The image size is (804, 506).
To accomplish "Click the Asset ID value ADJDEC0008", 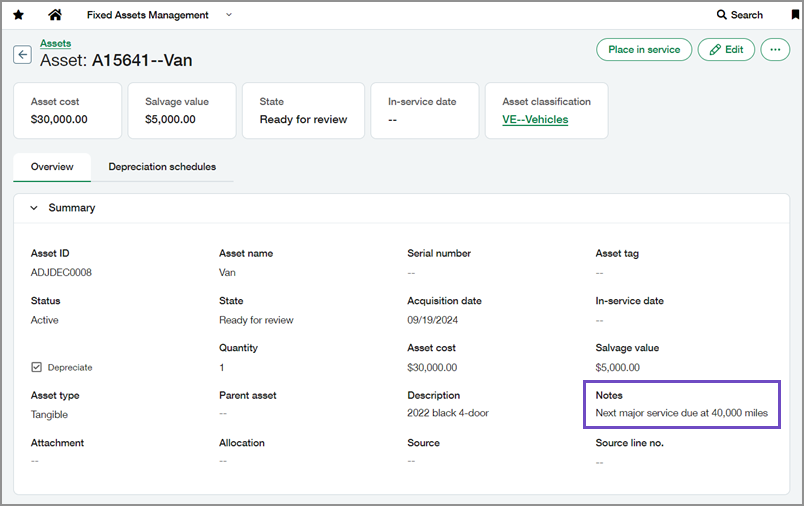I will coord(62,272).
